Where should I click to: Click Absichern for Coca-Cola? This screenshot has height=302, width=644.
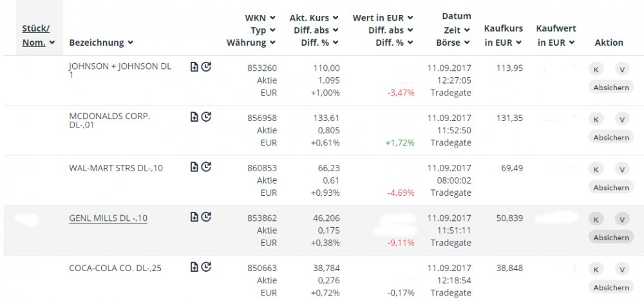click(x=611, y=287)
